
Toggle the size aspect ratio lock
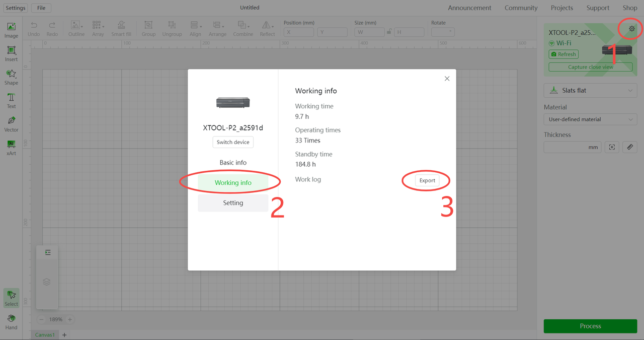pyautogui.click(x=388, y=32)
